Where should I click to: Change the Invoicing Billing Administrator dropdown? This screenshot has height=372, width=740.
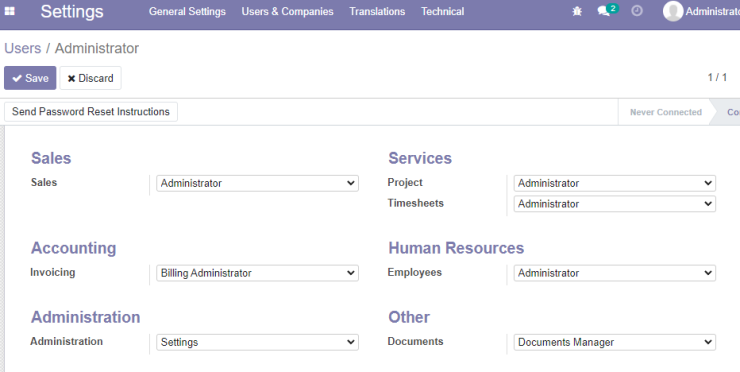click(257, 273)
